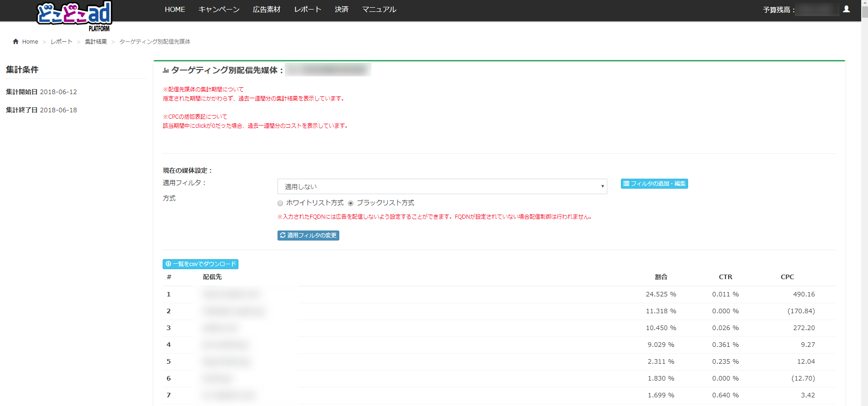Follow the レポート breadcrumb link

(61, 42)
